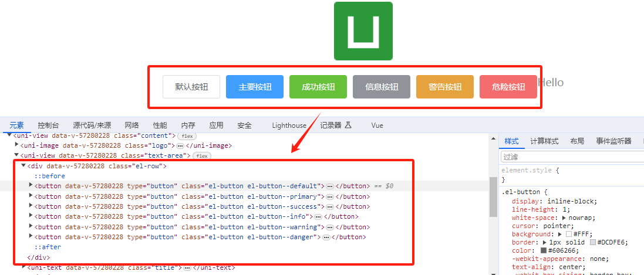The height and width of the screenshot is (275, 644).
Task: Expand the el-button--danger button node
Action: coord(31,236)
